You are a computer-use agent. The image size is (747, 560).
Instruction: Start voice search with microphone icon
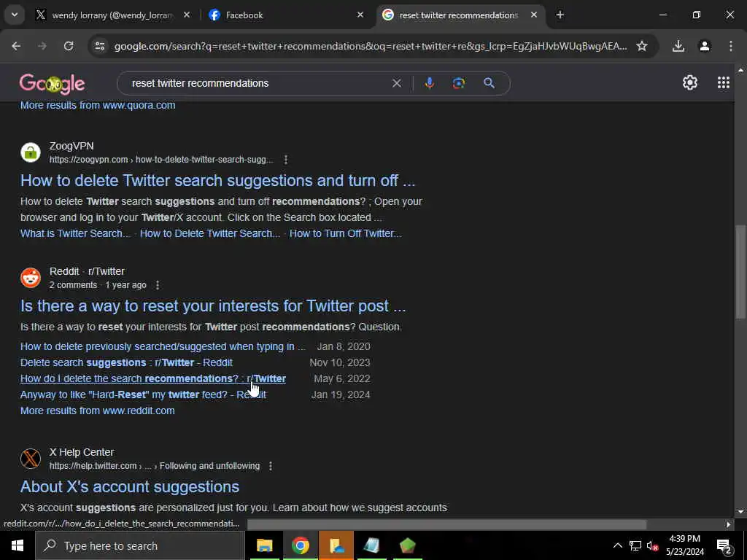429,83
